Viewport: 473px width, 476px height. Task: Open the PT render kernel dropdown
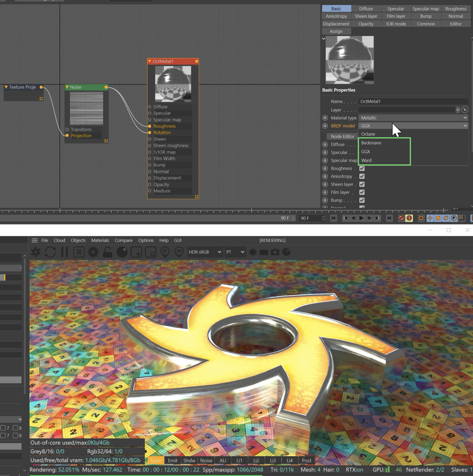(x=235, y=252)
